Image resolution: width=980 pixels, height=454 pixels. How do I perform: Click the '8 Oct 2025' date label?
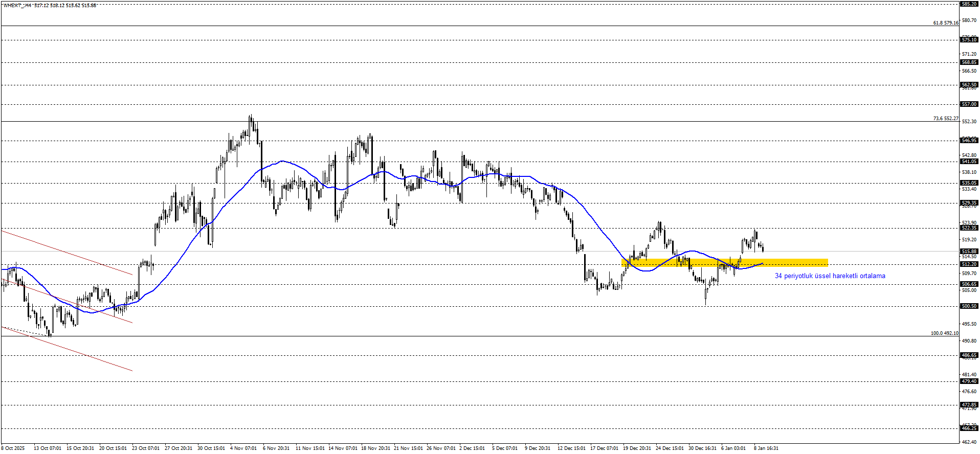click(13, 448)
